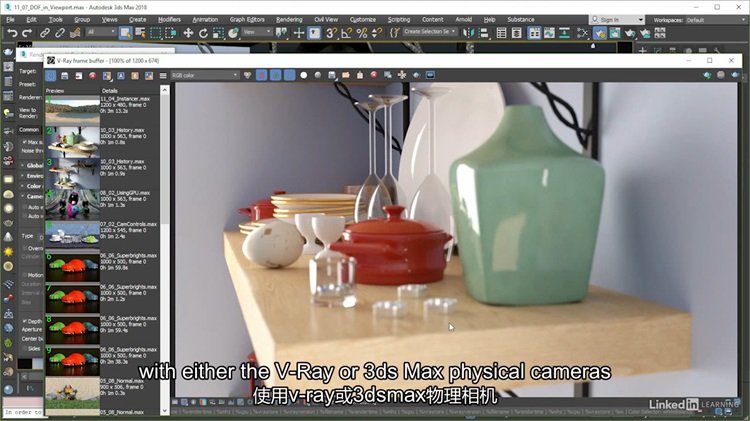Choose the Select Object tool
This screenshot has height=421, width=750.
[x=125, y=33]
